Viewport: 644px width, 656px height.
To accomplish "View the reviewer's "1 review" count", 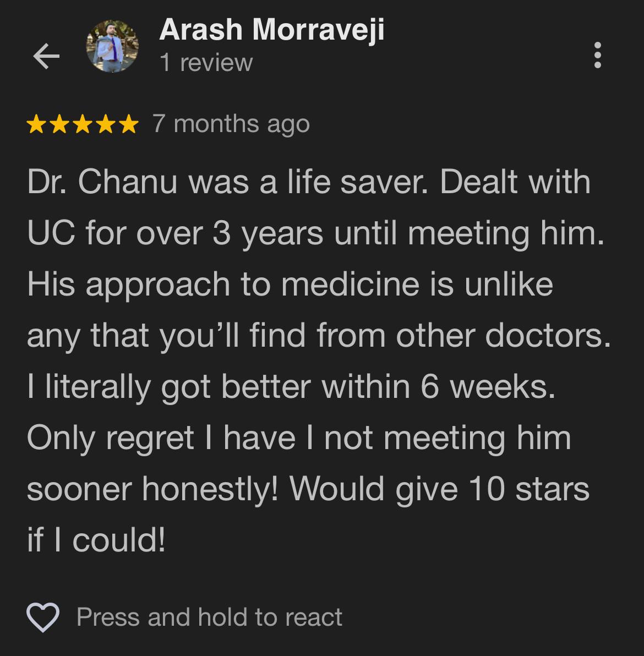I will pyautogui.click(x=206, y=63).
